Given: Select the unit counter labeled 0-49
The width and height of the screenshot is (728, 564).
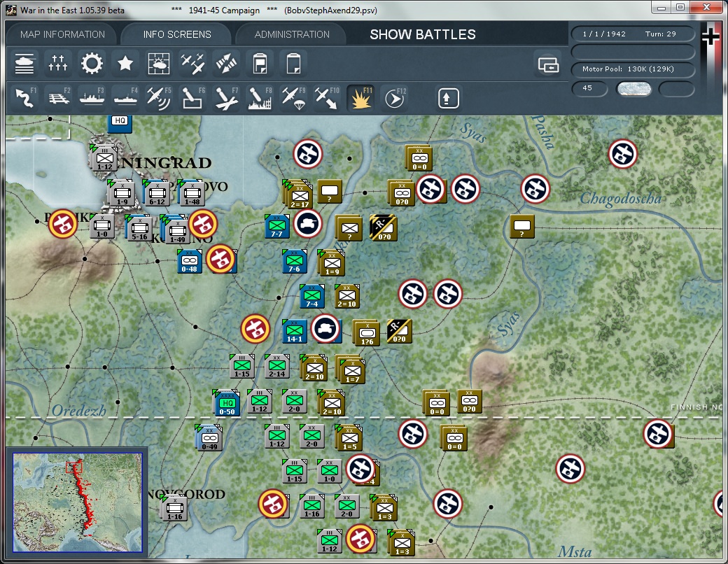Looking at the screenshot, I should 209,438.
